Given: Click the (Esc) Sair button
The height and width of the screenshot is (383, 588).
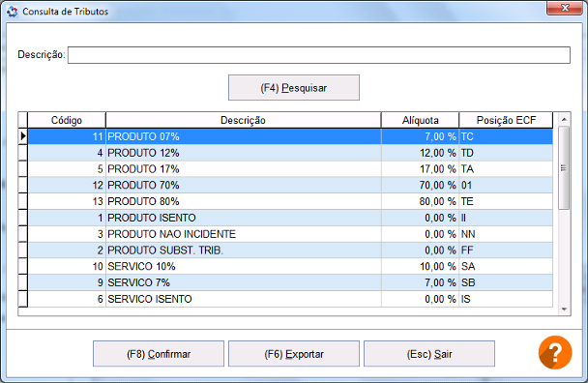Looking at the screenshot, I should [429, 354].
